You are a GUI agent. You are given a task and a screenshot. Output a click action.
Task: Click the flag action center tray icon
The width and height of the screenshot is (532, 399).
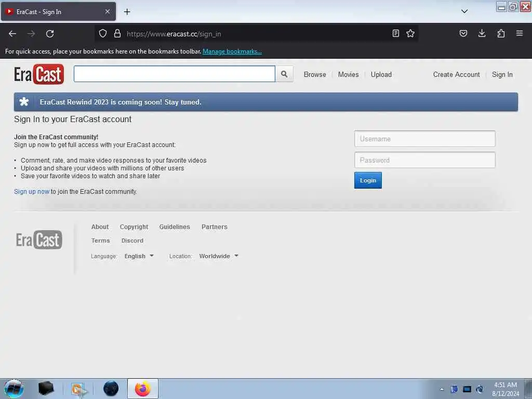point(454,389)
